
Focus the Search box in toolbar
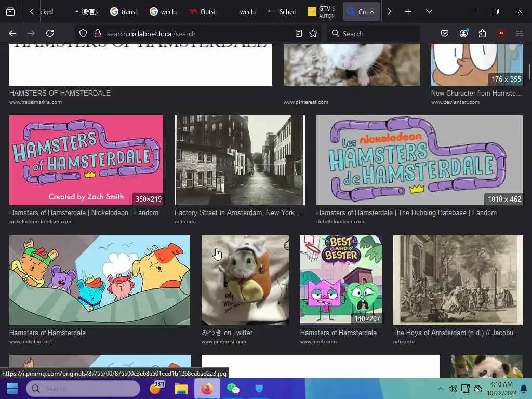(x=373, y=34)
